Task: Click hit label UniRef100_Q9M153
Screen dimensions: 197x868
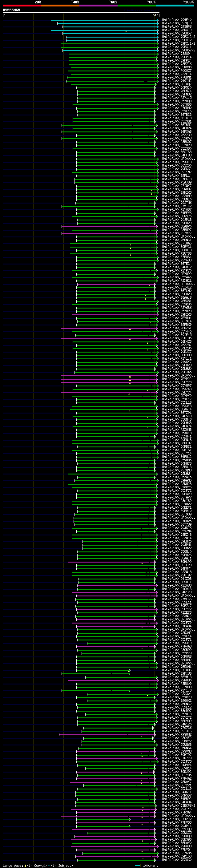Action: click(177, 857)
